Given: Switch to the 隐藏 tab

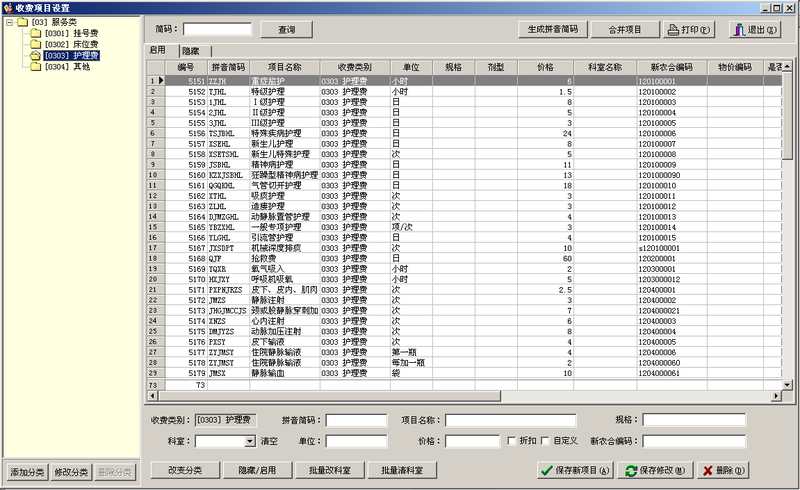Looking at the screenshot, I should click(x=191, y=51).
